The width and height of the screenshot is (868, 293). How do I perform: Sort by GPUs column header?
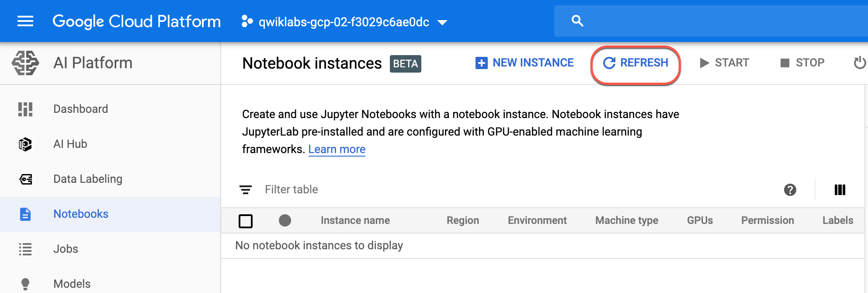pos(700,220)
